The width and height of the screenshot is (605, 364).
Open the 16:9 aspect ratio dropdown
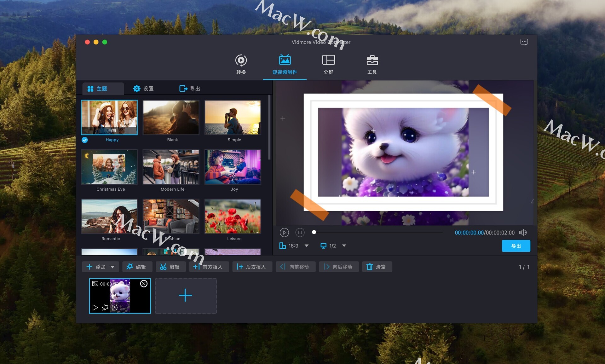click(x=294, y=246)
